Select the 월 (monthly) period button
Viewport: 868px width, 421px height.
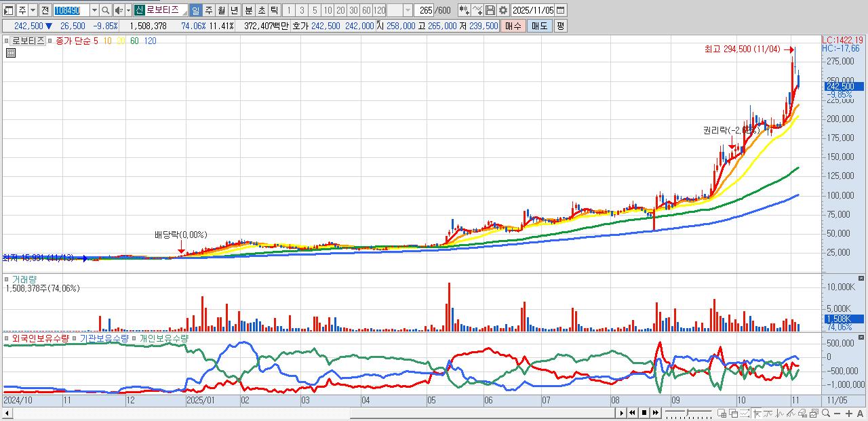221,10
